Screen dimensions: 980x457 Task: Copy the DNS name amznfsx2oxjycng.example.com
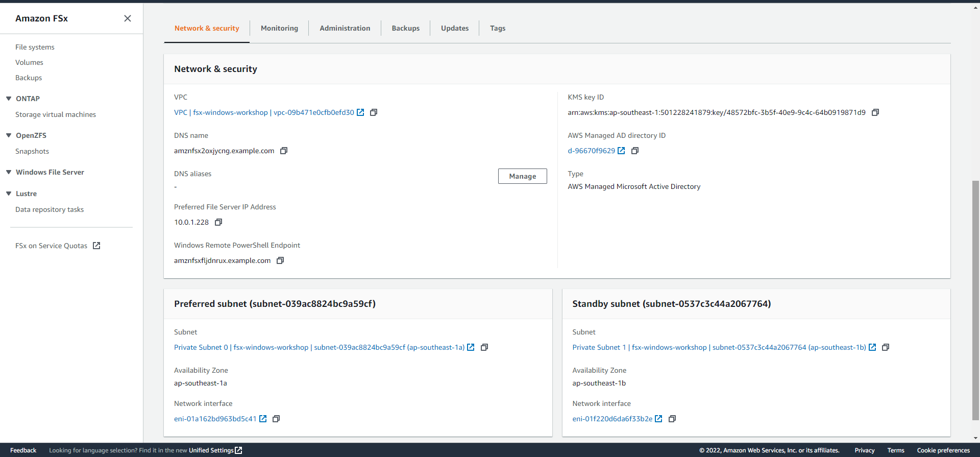(284, 151)
